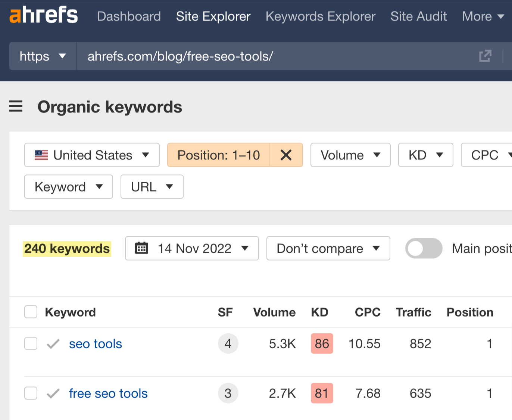
Task: Check the select-all checkbox in table header
Action: click(x=31, y=312)
